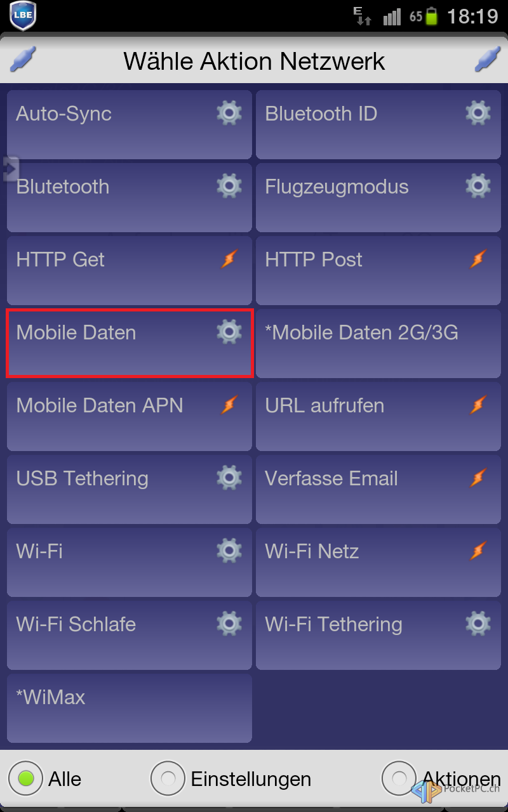
Task: Tap the right plug icon in title bar
Action: 488,60
